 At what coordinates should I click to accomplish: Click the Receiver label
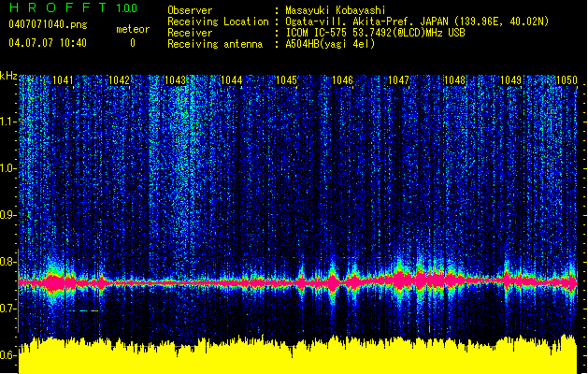click(190, 33)
